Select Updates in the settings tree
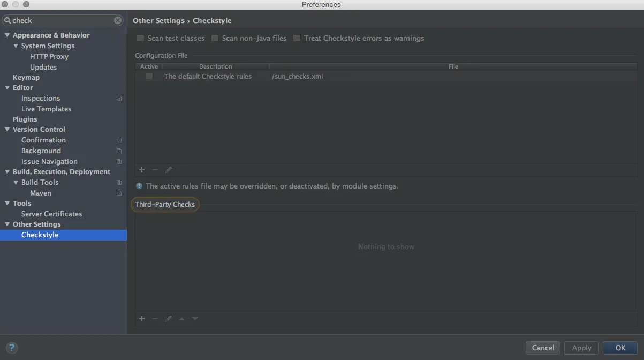644x360 pixels. pos(43,67)
